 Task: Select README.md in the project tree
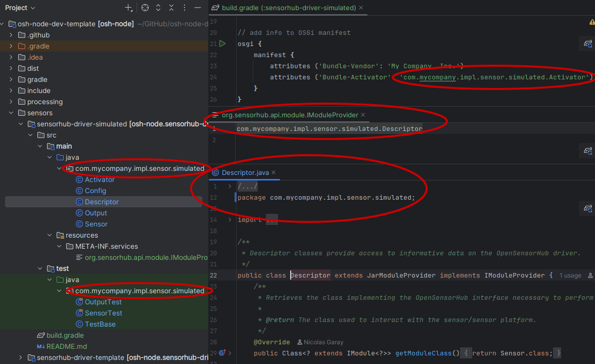click(x=67, y=346)
